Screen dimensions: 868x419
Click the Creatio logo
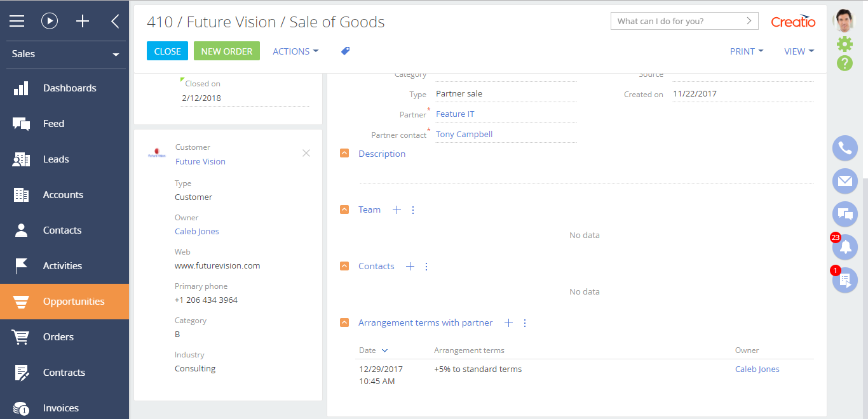coord(793,22)
